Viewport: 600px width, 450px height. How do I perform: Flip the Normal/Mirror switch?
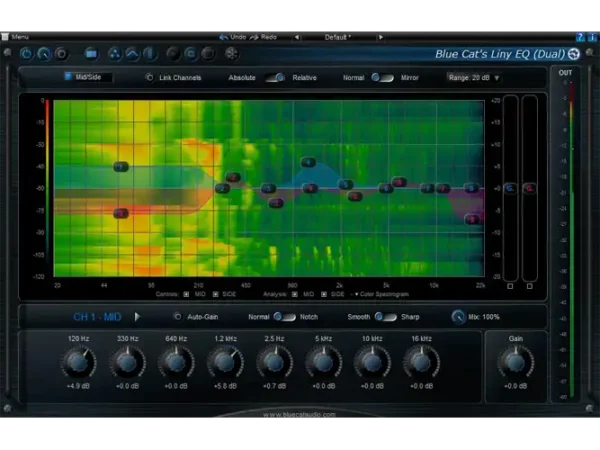(382, 78)
